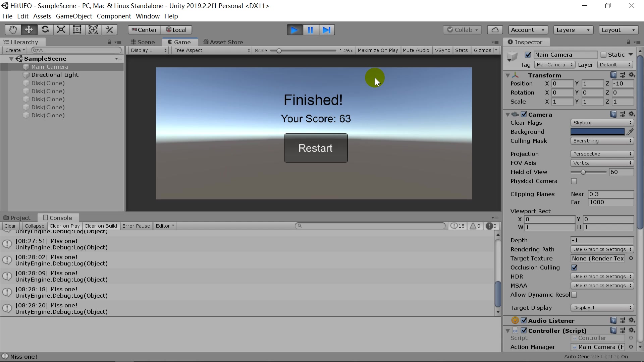Disable the Main Camera with its checkbox

(528, 54)
